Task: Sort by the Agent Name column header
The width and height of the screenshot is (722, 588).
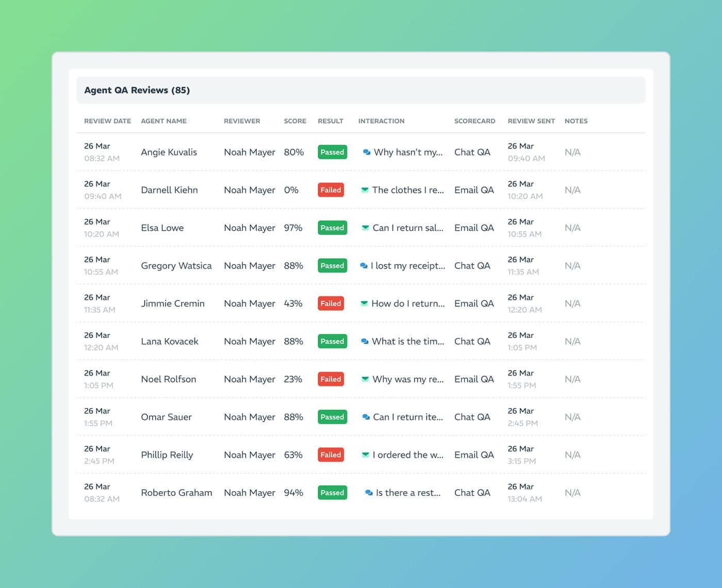Action: coord(163,121)
